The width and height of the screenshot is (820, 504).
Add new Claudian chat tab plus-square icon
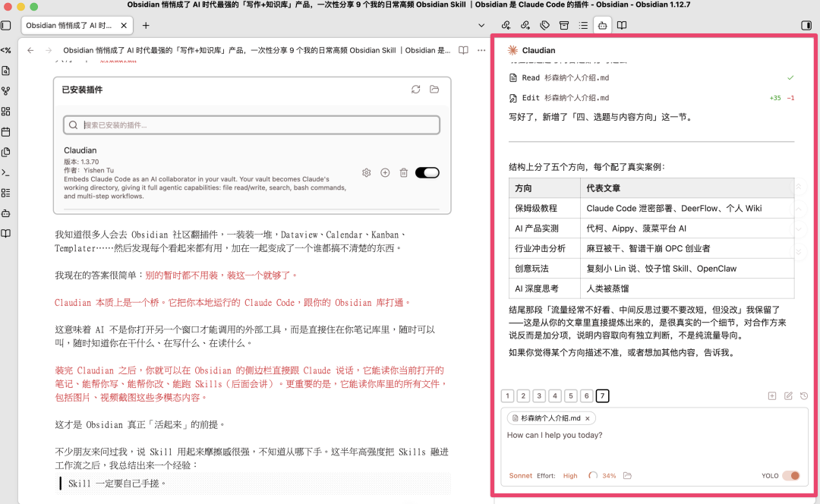(x=772, y=396)
